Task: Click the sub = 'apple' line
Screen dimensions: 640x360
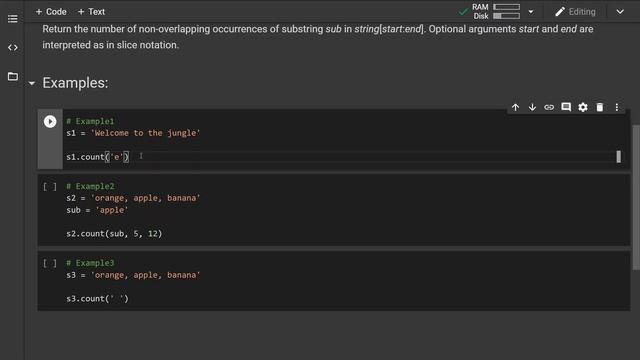Action: 97,210
